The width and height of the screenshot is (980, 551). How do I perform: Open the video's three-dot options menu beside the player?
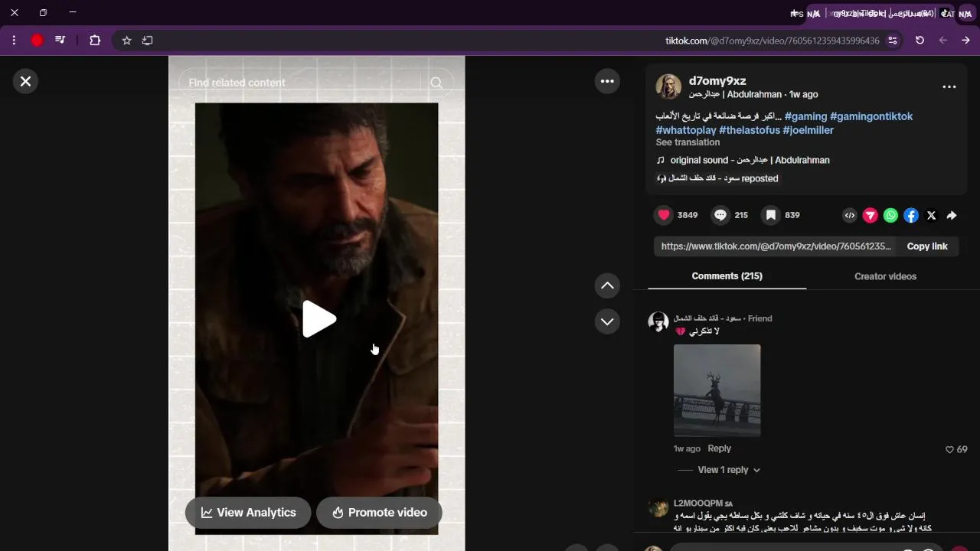[x=607, y=81]
